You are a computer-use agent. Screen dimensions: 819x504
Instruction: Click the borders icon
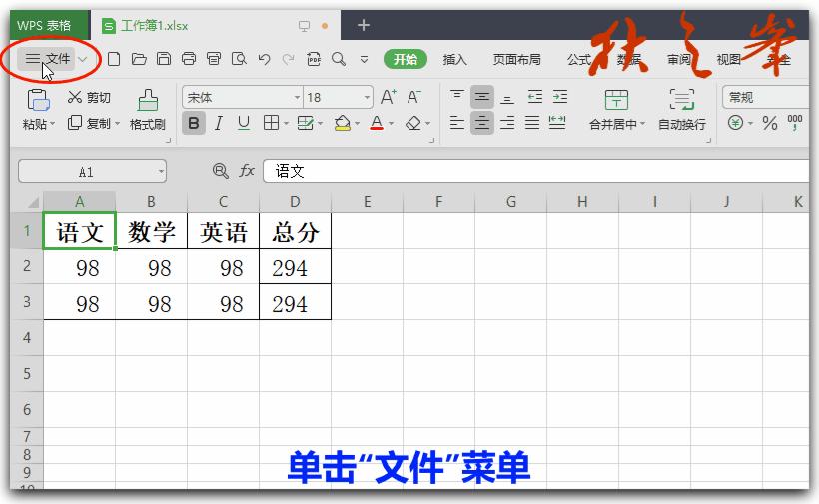(x=271, y=123)
